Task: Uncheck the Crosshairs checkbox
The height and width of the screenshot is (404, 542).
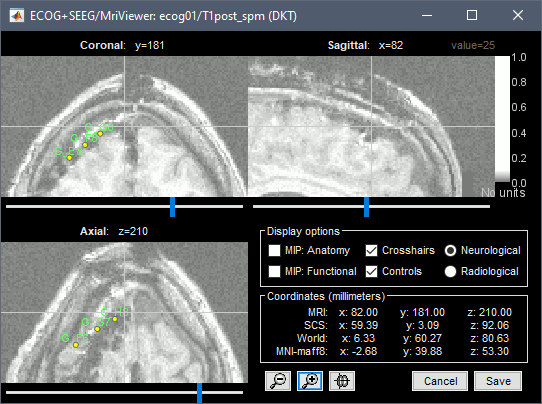Action: (372, 250)
